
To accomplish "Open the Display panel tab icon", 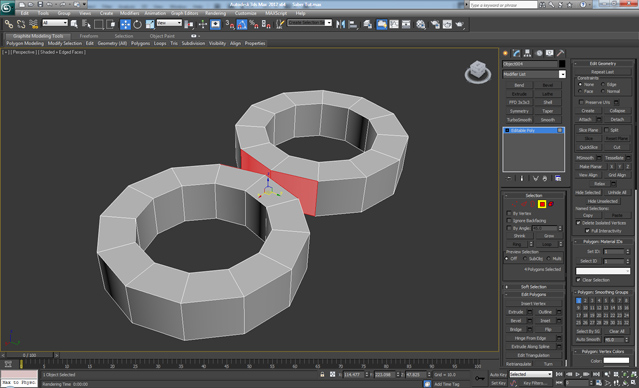I will pos(550,53).
